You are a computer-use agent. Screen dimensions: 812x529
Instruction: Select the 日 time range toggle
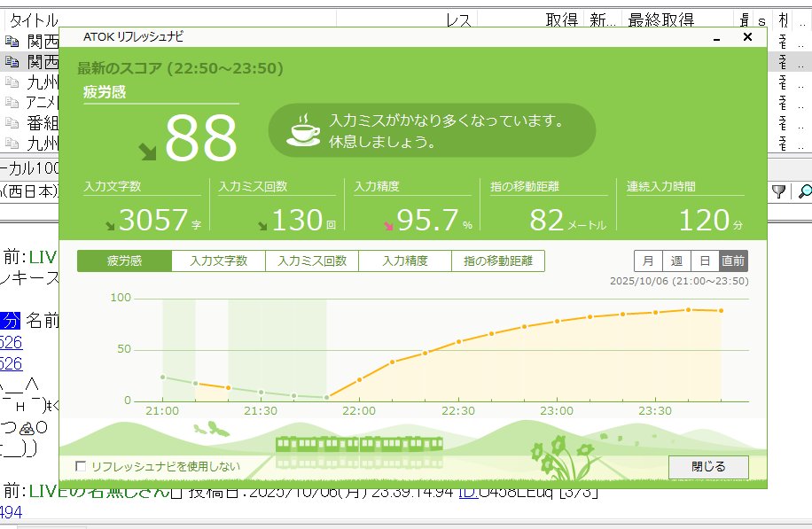click(x=705, y=261)
